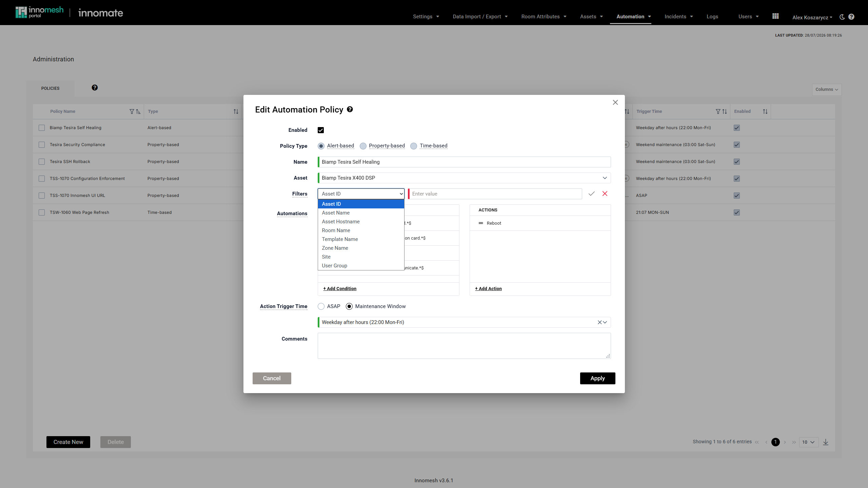The height and width of the screenshot is (488, 868).
Task: Choose User Group in filter list
Action: pyautogui.click(x=361, y=266)
